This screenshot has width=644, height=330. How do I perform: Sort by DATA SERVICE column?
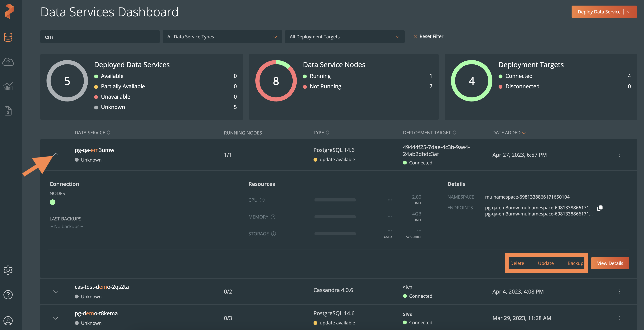tap(109, 133)
